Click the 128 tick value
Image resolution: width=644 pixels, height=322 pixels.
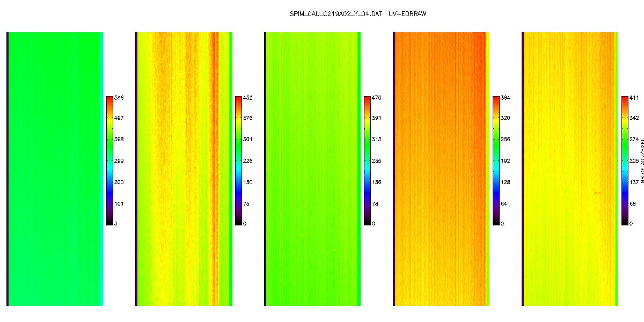505,182
